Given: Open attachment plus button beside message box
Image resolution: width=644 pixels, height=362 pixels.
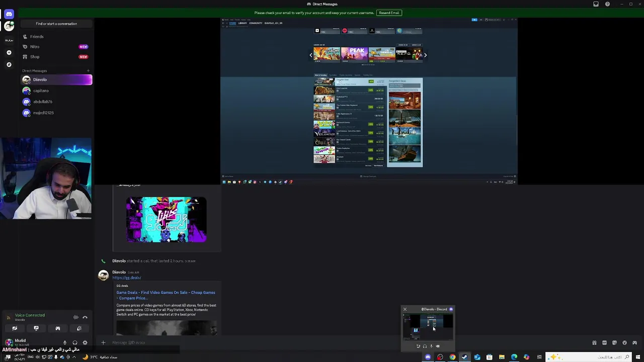Looking at the screenshot, I should (x=103, y=343).
